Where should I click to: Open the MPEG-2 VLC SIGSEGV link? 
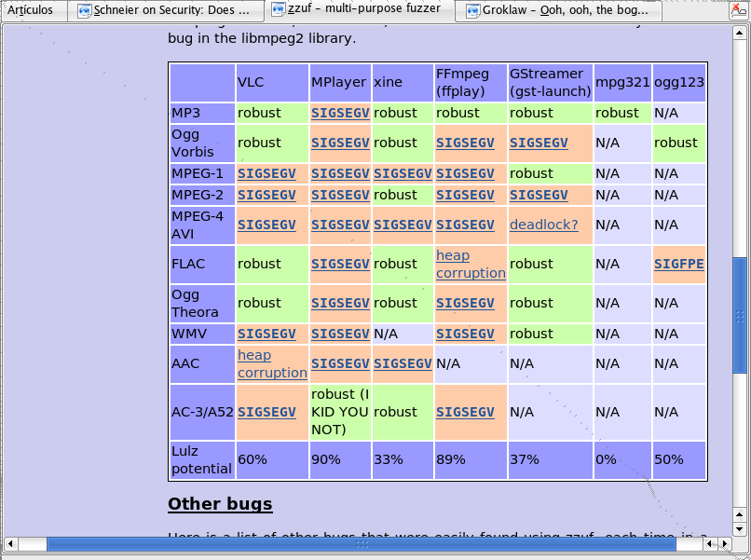tap(266, 195)
